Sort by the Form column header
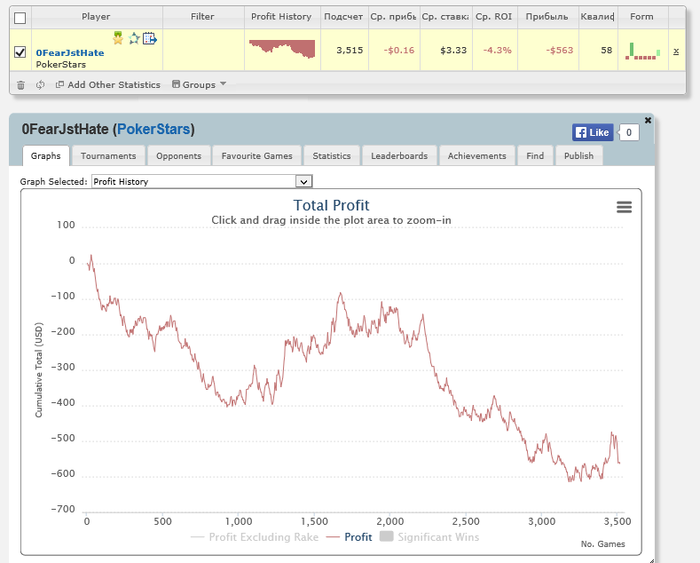The image size is (700, 563). coord(642,17)
